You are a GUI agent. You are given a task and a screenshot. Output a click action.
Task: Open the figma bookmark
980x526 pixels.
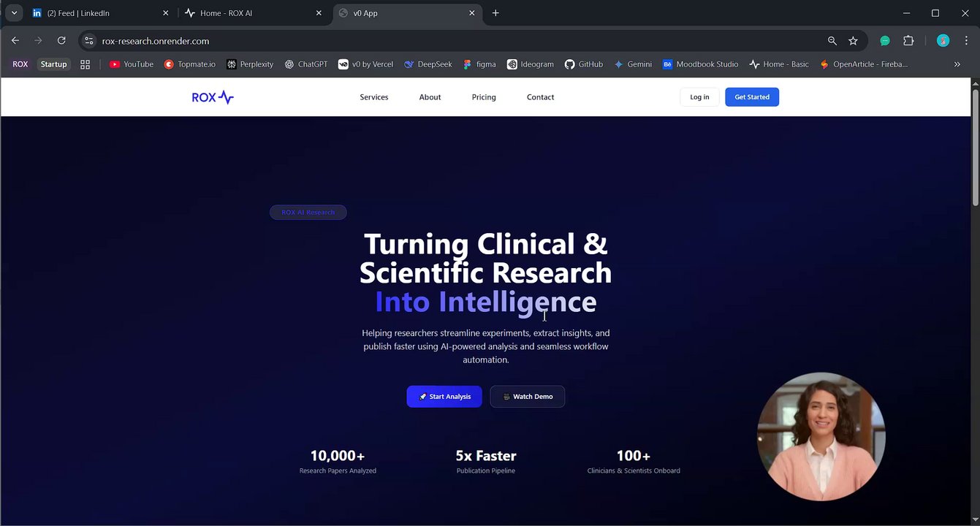coord(479,64)
